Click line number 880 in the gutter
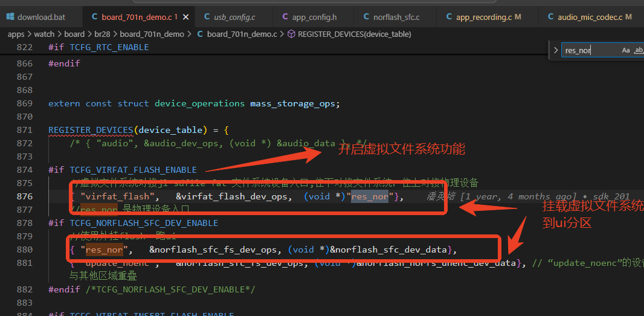Image resolution: width=644 pixels, height=316 pixels. [x=25, y=249]
